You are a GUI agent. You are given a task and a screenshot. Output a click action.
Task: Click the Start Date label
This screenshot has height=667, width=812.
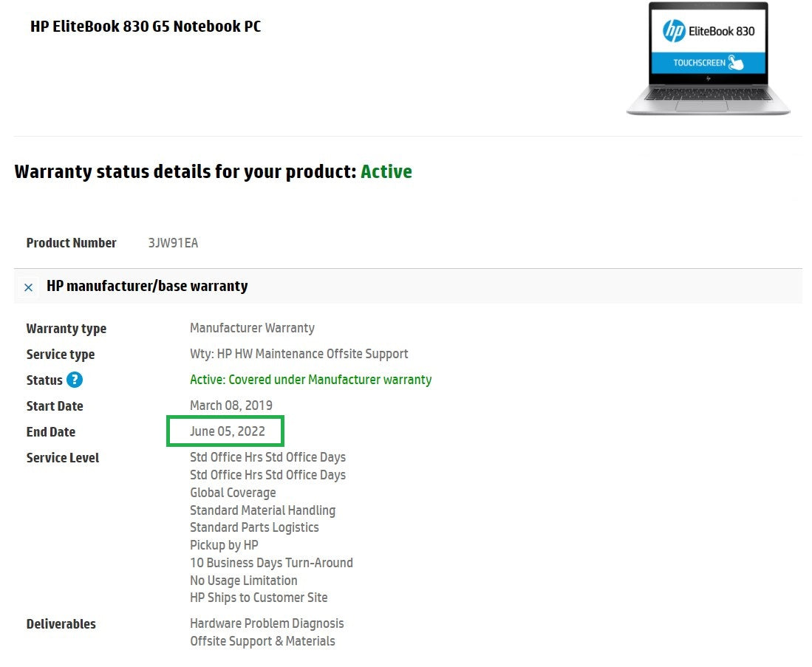click(55, 406)
